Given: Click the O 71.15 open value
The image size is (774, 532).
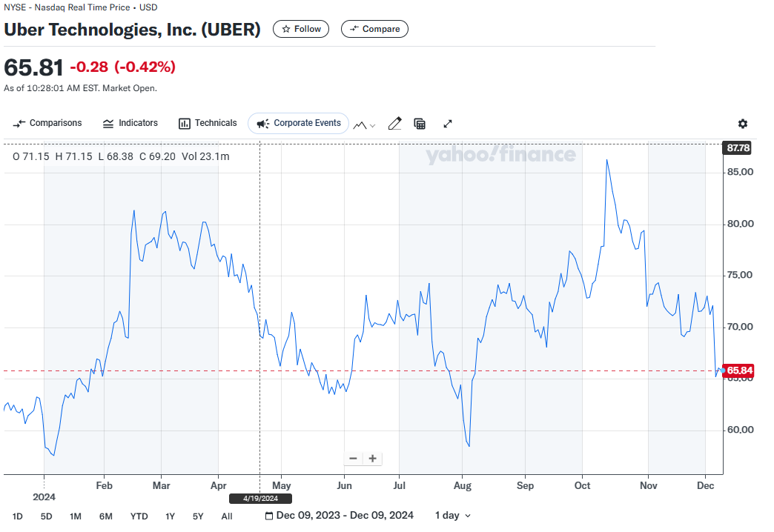Looking at the screenshot, I should pos(31,156).
